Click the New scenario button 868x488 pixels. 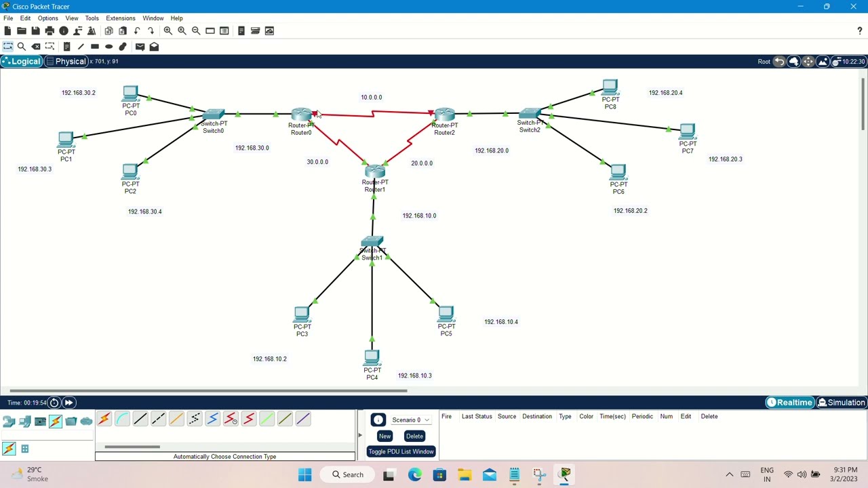tap(384, 436)
